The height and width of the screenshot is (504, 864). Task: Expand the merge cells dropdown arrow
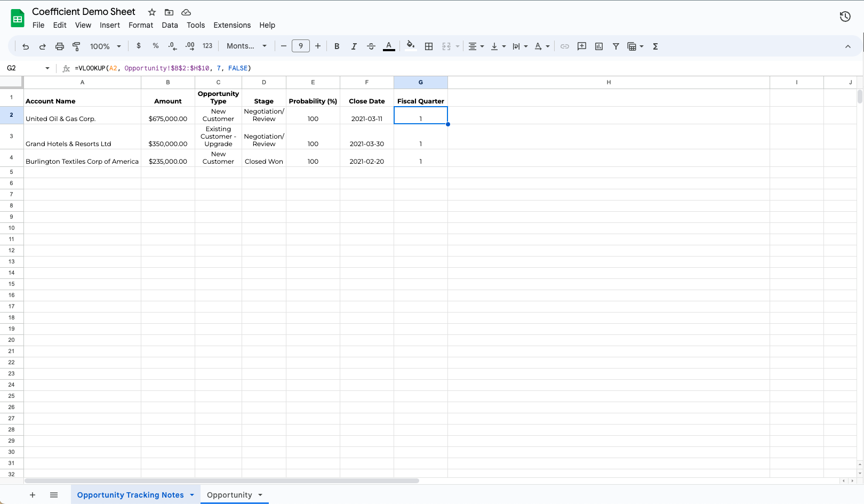tap(458, 46)
